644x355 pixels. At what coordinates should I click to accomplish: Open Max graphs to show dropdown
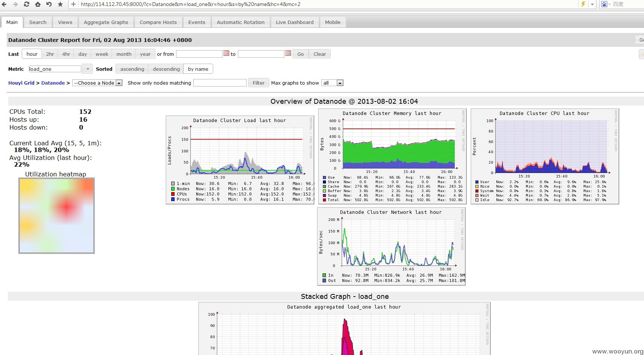(x=333, y=83)
